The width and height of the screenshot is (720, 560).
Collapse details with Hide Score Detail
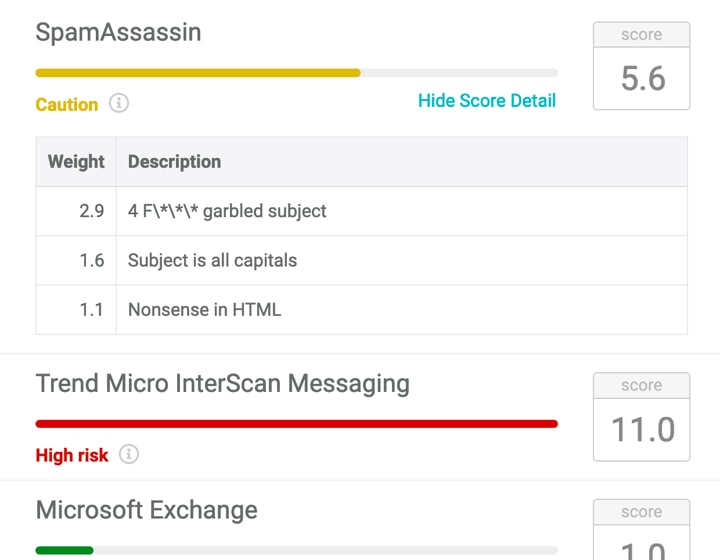click(486, 100)
